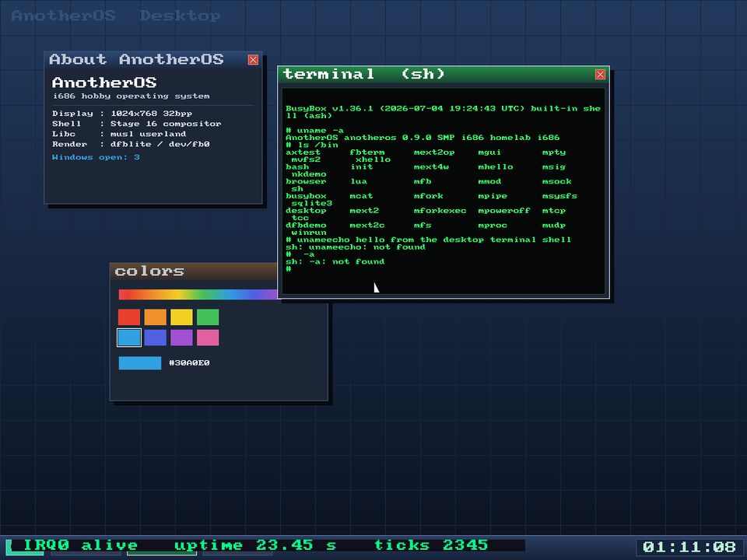
Task: Click the #30A0E0 hex value
Action: click(189, 363)
